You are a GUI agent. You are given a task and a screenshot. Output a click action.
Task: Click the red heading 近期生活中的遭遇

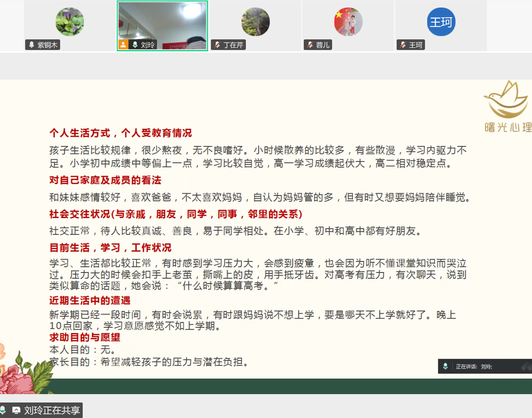[x=90, y=301]
